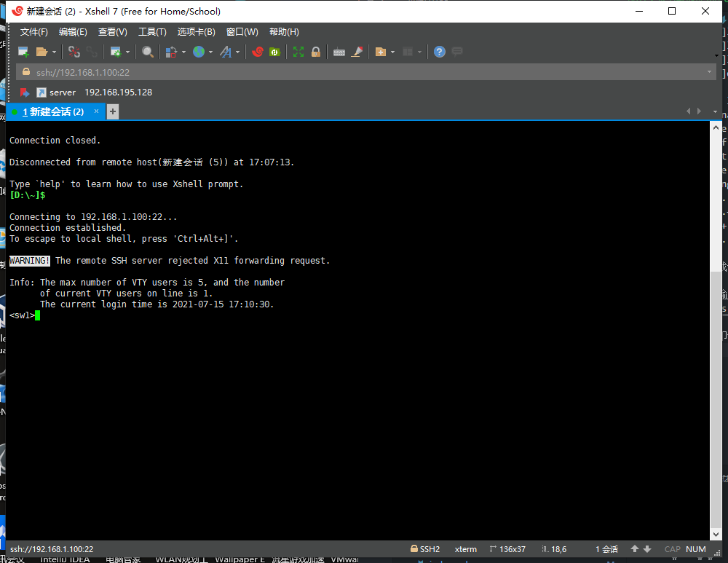Launch Xftp with the red swirl icon
This screenshot has width=728, height=563.
coord(257,52)
